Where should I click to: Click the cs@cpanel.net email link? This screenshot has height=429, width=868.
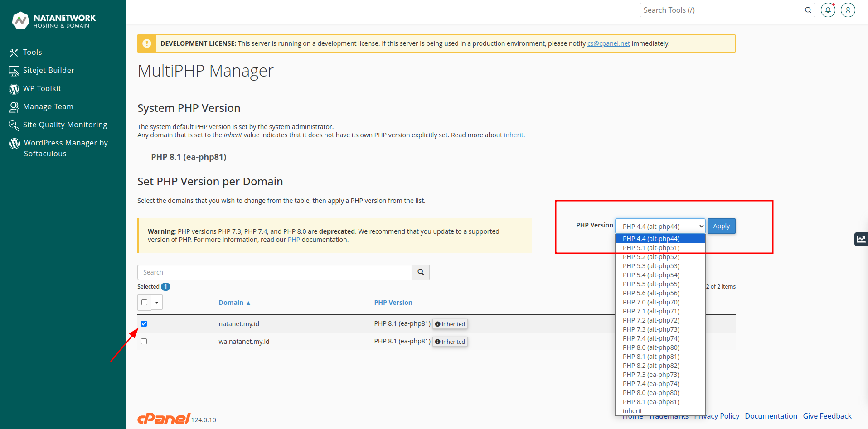(609, 43)
